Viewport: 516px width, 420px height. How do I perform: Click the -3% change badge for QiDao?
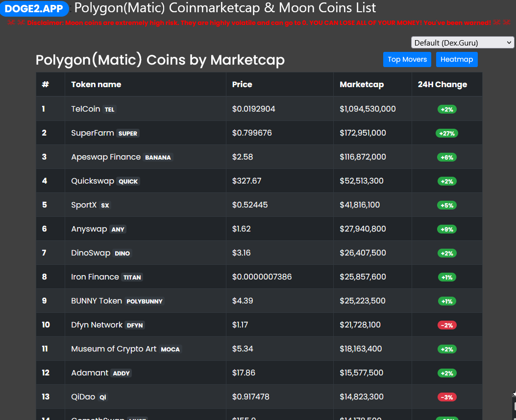coord(446,397)
